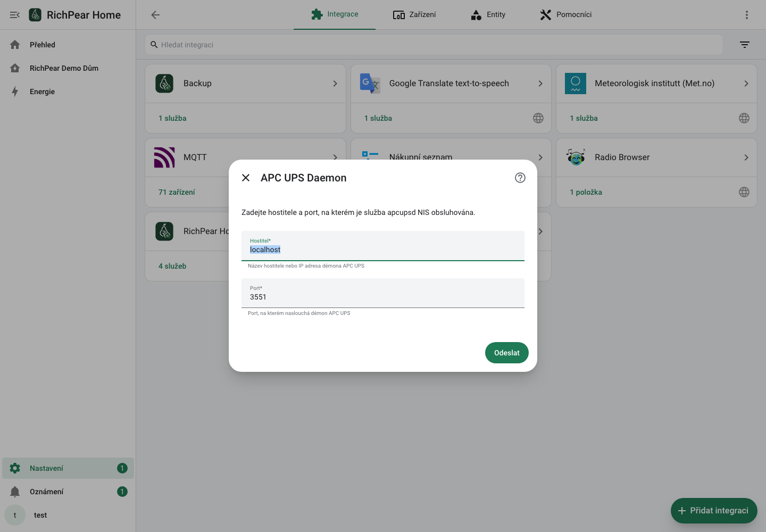Go back with the arrow icon
The image size is (766, 532).
coord(155,15)
